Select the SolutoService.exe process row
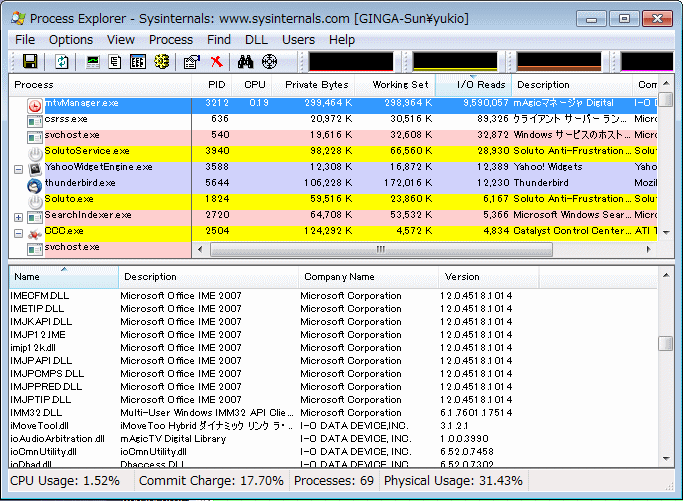 click(82, 151)
